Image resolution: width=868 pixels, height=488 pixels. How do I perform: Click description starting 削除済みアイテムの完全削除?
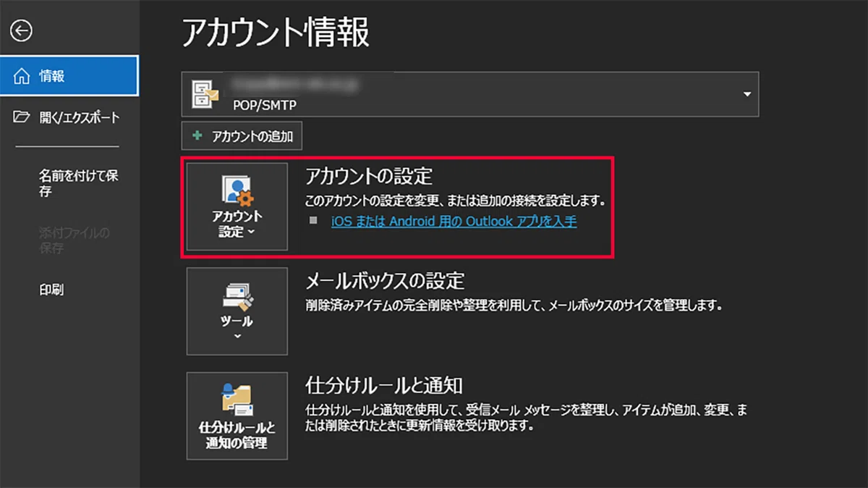tap(514, 305)
